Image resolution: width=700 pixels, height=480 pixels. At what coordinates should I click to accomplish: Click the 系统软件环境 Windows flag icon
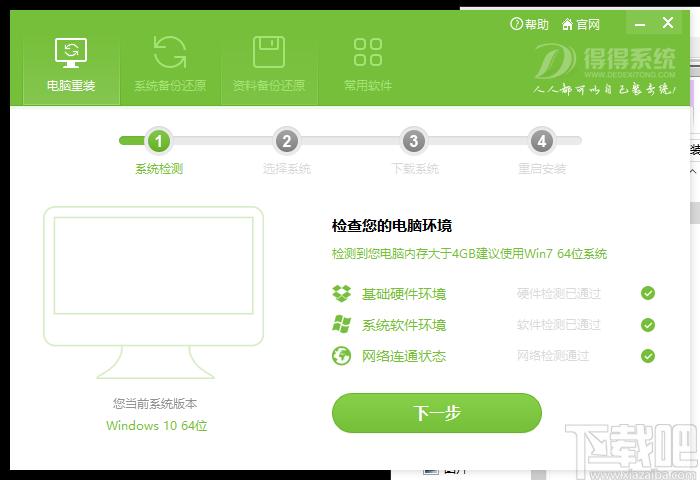(342, 324)
